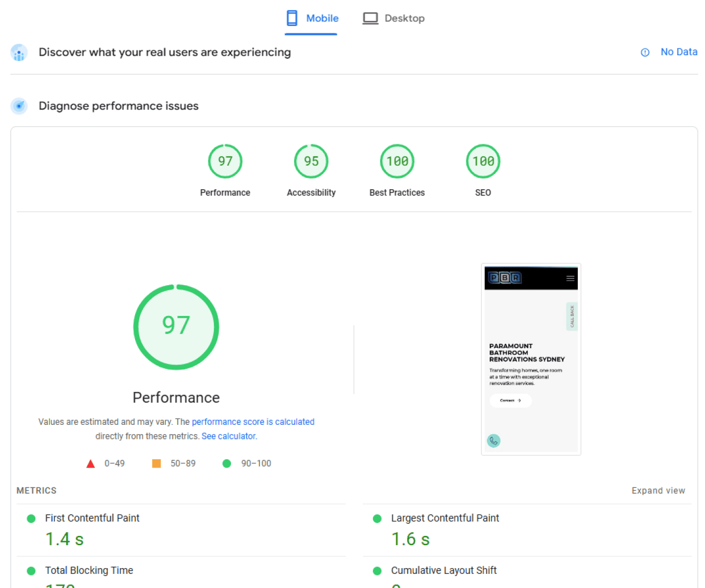Click the real users experience icon
This screenshot has width=705, height=588.
19,53
